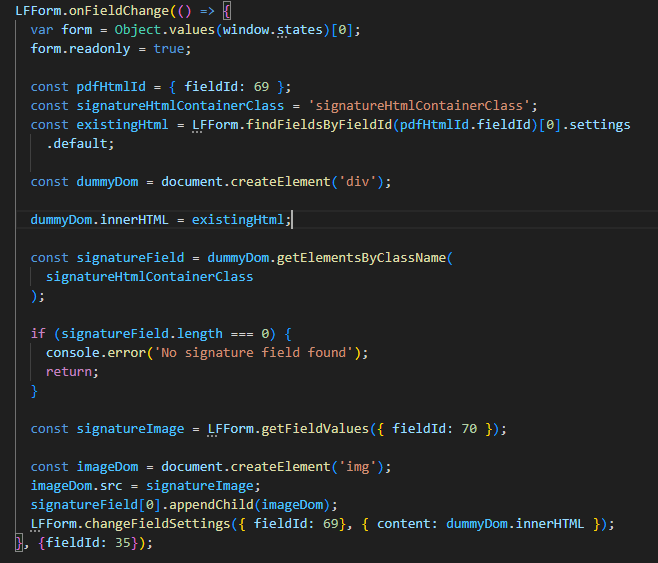Click the 'true' value after readonly
This screenshot has height=563, width=658.
pyautogui.click(x=169, y=49)
